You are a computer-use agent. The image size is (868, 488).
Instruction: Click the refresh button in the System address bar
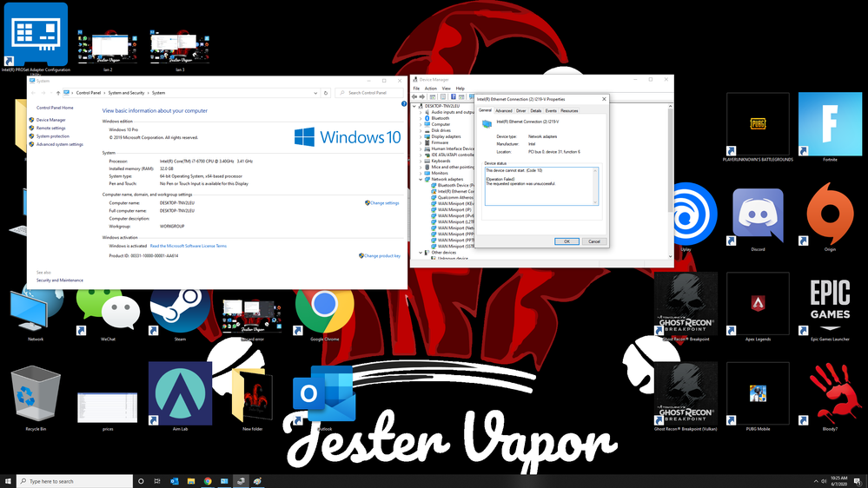pos(326,93)
